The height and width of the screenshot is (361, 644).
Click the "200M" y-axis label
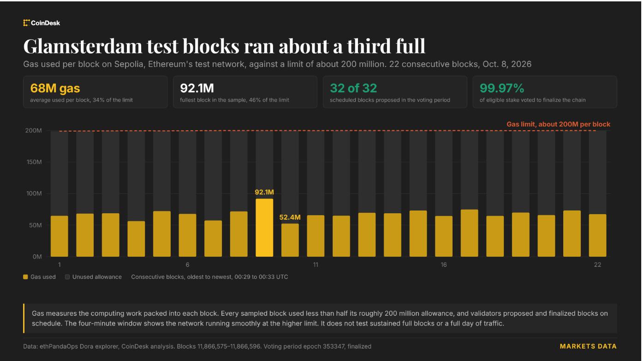pyautogui.click(x=33, y=131)
